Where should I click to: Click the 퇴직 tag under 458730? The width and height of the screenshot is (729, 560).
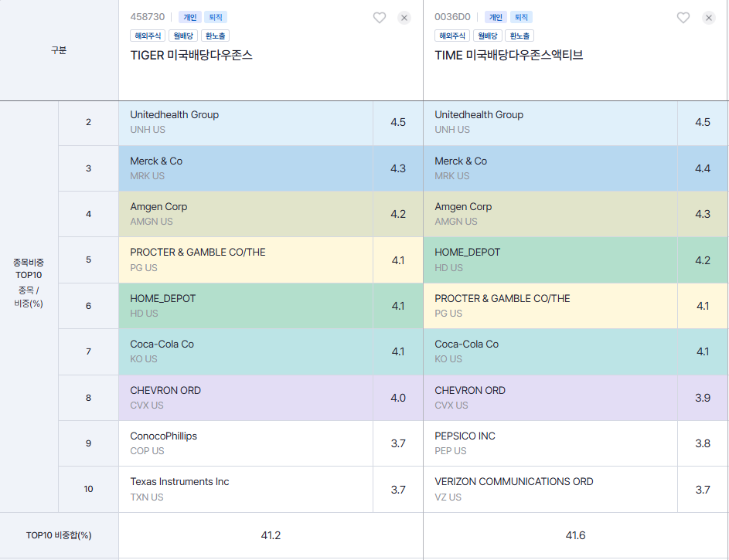215,17
